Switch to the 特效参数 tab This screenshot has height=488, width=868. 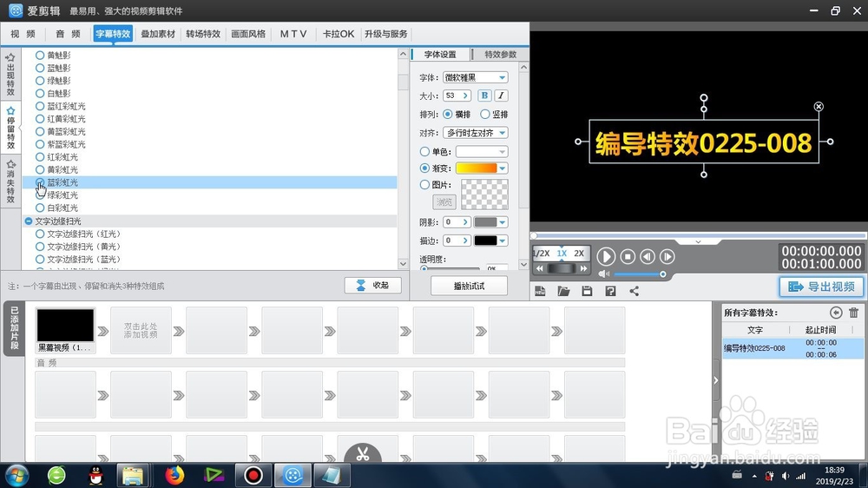point(500,55)
